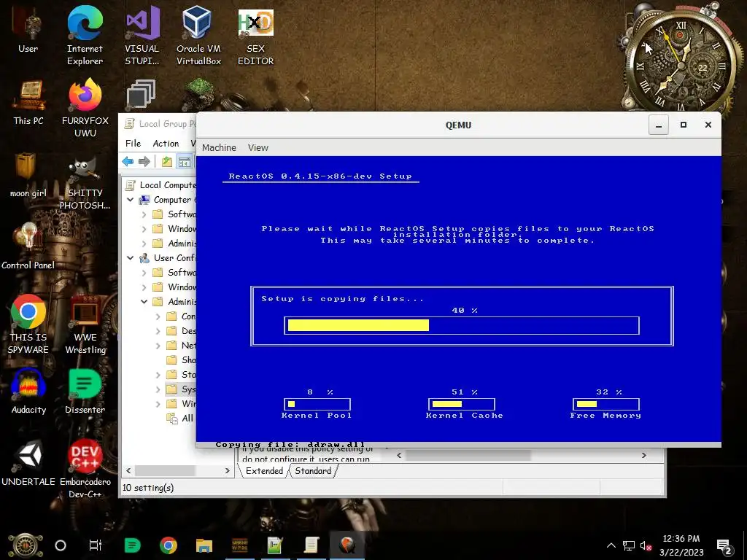The height and width of the screenshot is (560, 747).
Task: Click the network icon in the system tray
Action: point(629,545)
